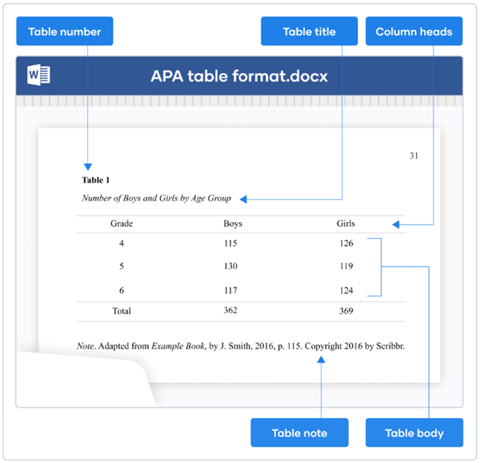The width and height of the screenshot is (480, 463).
Task: Click the Table number label
Action: 65,31
